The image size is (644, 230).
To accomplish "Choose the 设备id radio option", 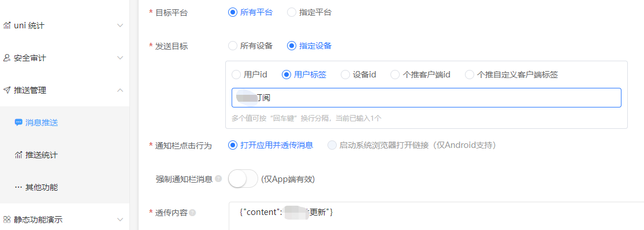I will coord(345,75).
